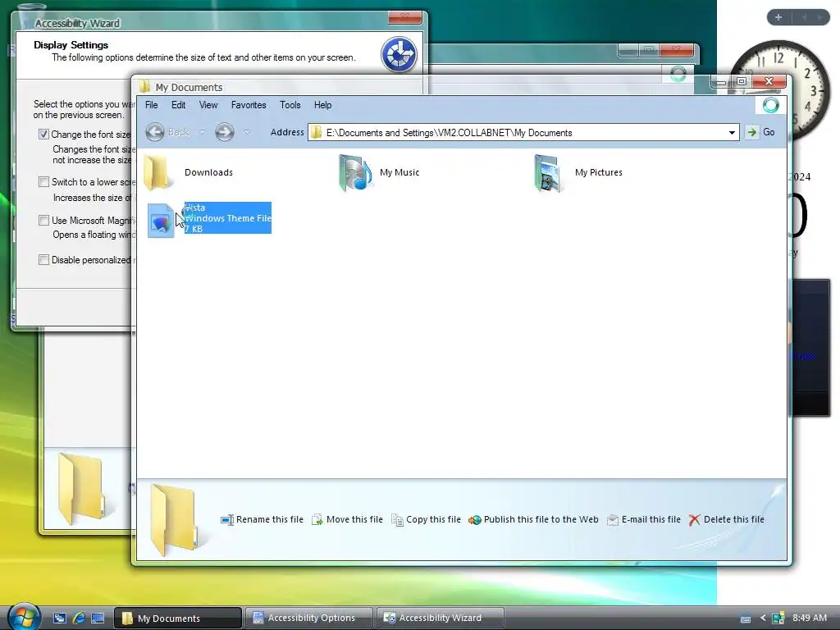This screenshot has height=630, width=840.
Task: Click the Move this file icon
Action: [317, 519]
